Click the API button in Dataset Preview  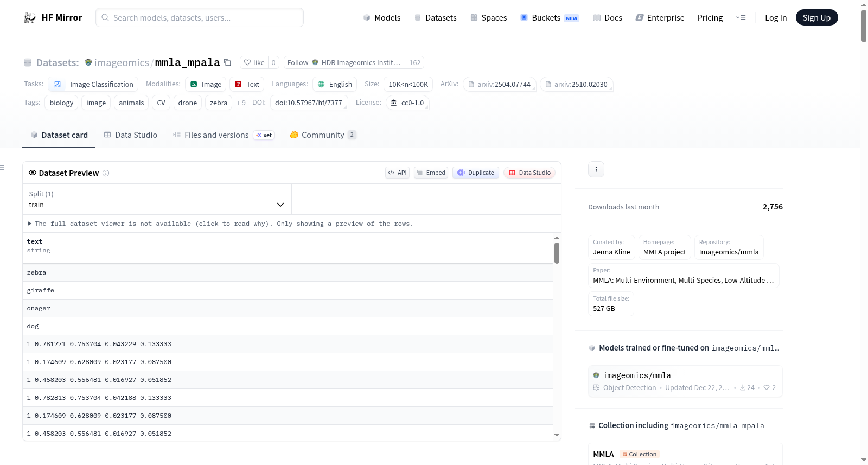pos(397,173)
